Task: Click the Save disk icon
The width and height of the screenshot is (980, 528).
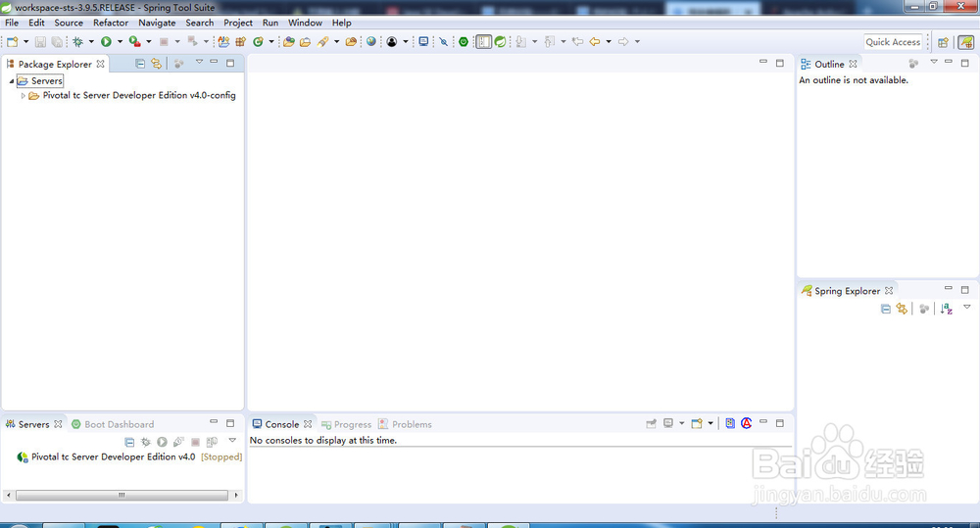Action: (x=40, y=42)
